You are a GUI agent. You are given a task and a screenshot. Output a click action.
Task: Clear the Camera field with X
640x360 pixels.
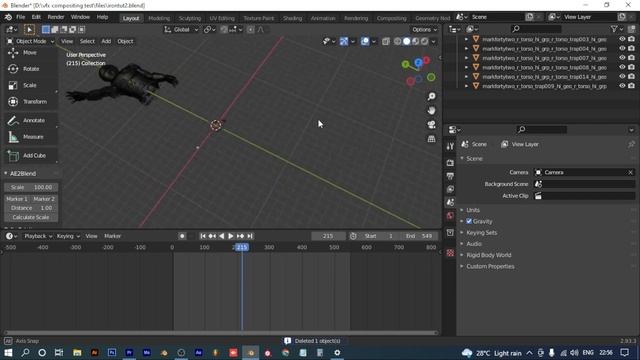630,172
